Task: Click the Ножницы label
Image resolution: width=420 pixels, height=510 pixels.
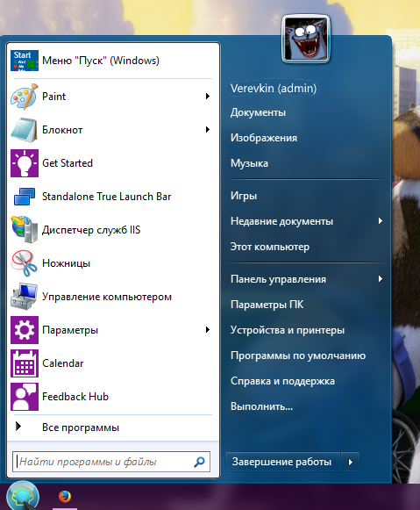Action: pyautogui.click(x=67, y=263)
